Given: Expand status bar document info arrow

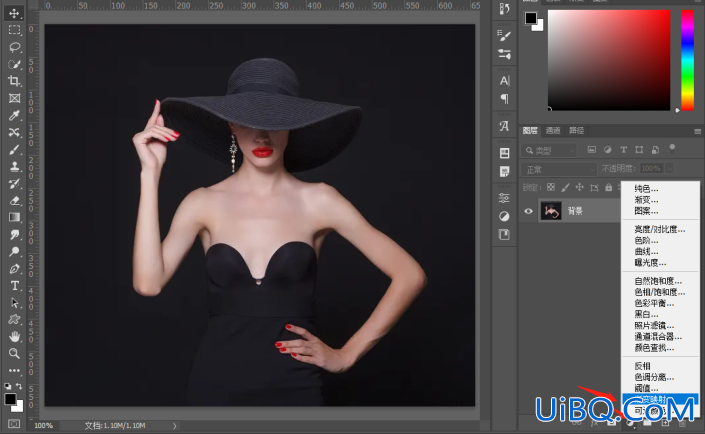Looking at the screenshot, I should [x=174, y=425].
